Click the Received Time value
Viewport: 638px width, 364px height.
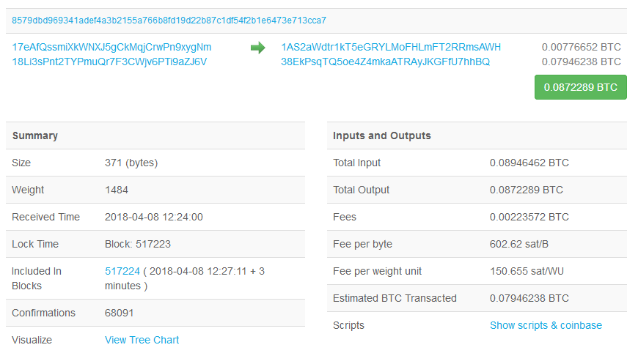[x=154, y=217]
